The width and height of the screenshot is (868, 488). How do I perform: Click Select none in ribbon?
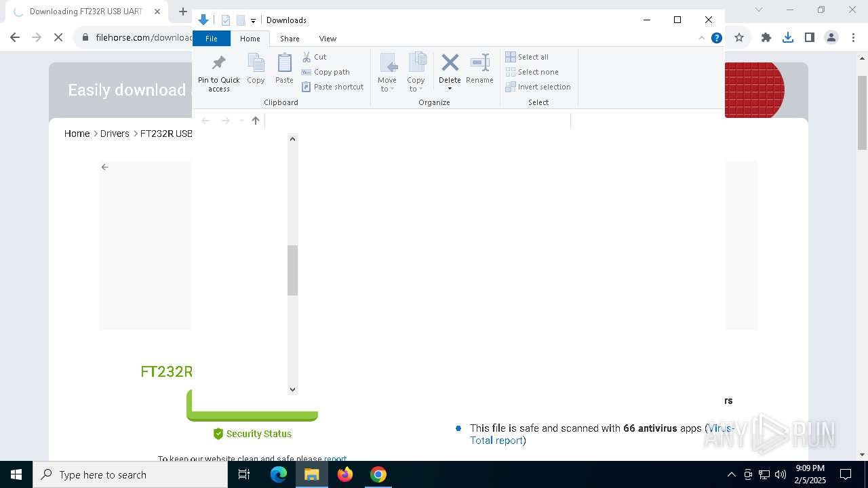pyautogui.click(x=532, y=72)
